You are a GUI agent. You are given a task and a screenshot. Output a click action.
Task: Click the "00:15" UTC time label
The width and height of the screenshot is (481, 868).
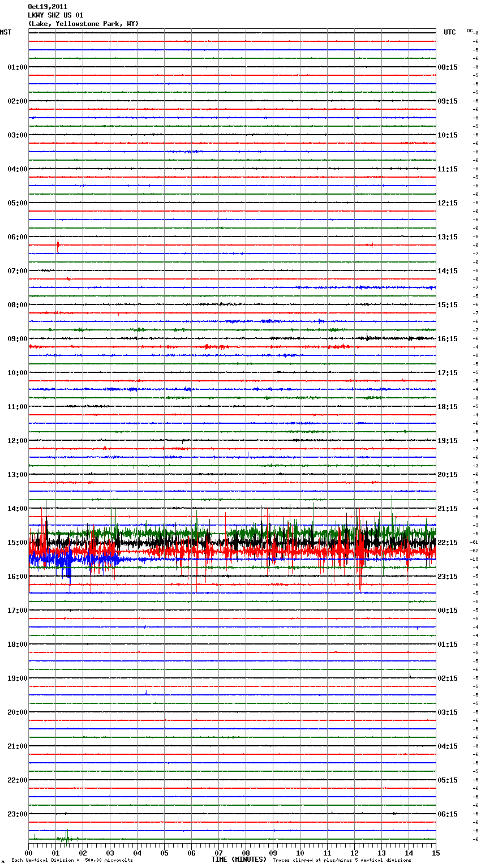448,611
